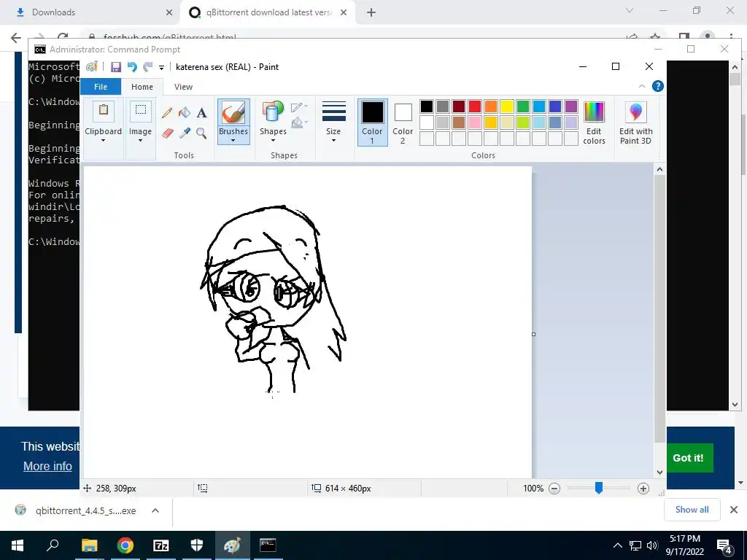Click the zoom out minus button
Image resolution: width=747 pixels, height=560 pixels.
pos(554,488)
